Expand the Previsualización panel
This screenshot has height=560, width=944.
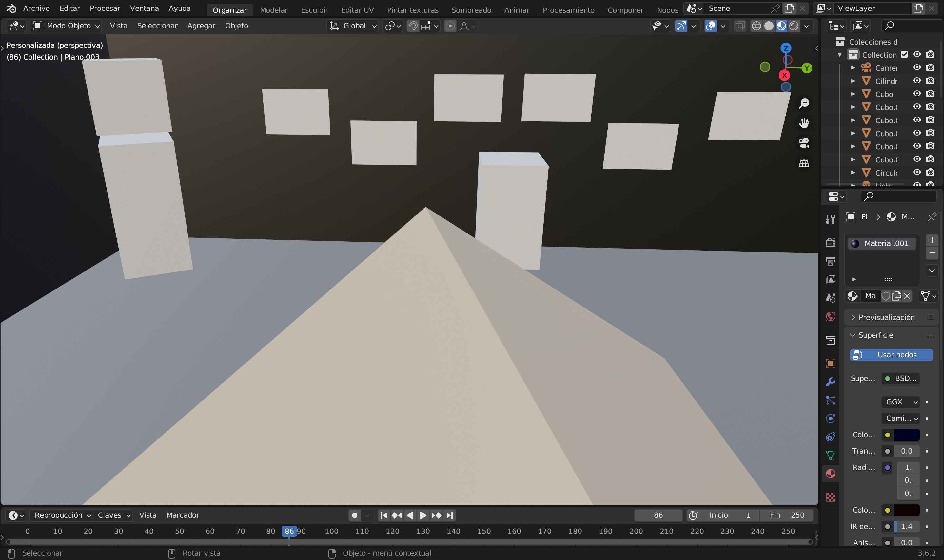pyautogui.click(x=886, y=317)
